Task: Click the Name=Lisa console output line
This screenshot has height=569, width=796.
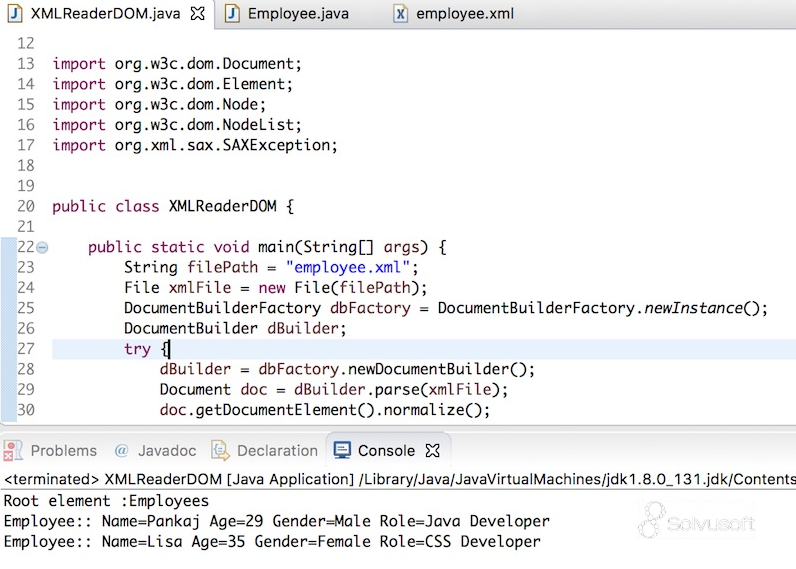Action: tap(272, 542)
